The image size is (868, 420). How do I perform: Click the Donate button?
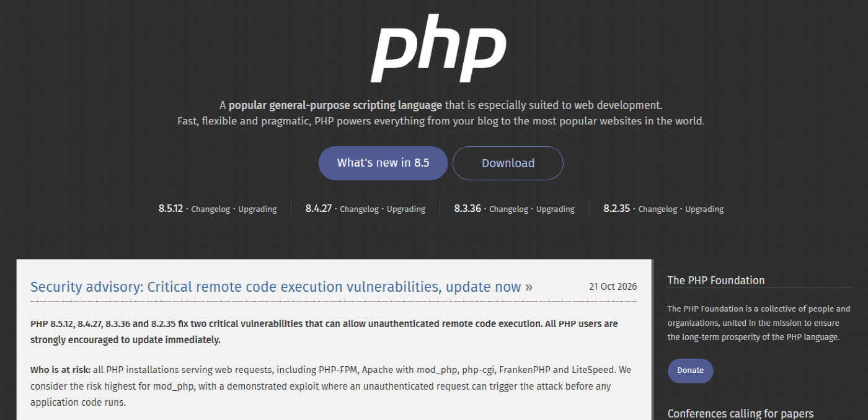pyautogui.click(x=690, y=370)
